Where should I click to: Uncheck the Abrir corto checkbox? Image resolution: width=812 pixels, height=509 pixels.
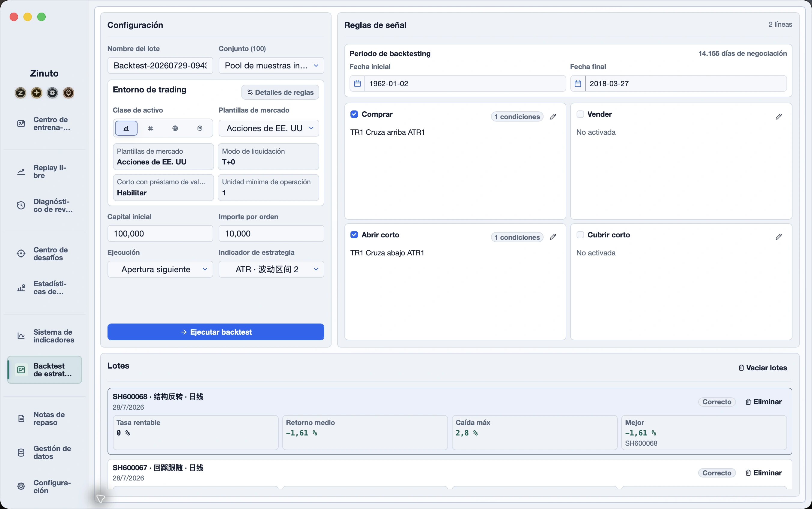[354, 235]
